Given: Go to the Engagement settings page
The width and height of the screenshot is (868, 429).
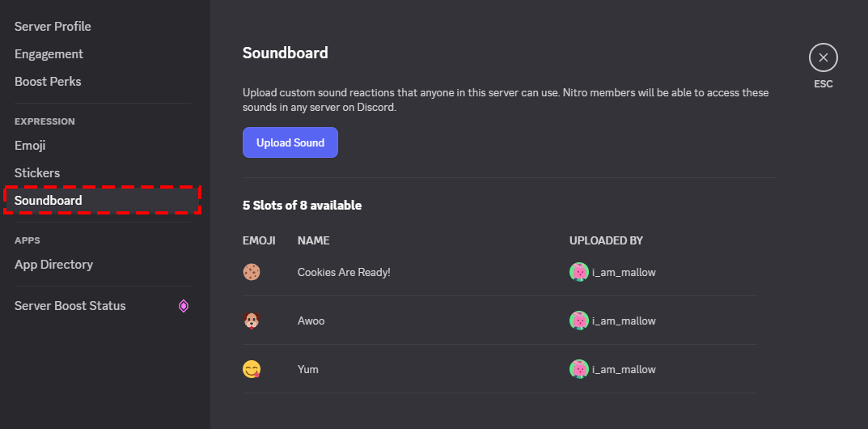Looking at the screenshot, I should [49, 54].
